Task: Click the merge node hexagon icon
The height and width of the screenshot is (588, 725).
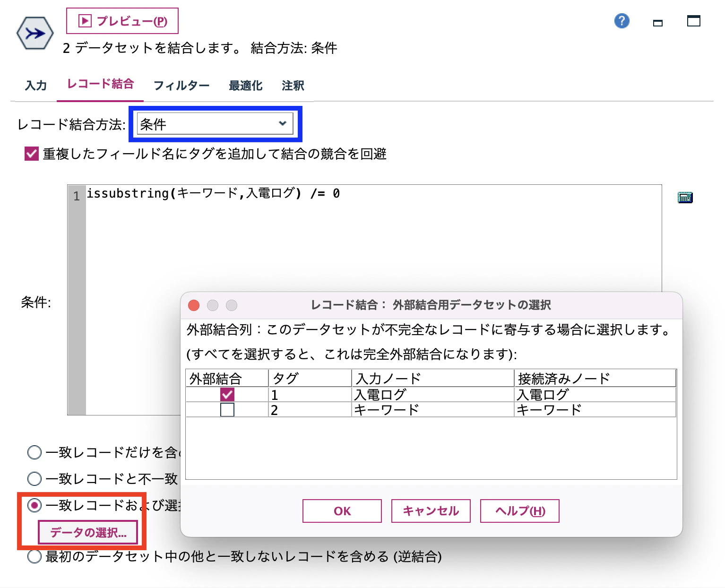Action: [35, 33]
